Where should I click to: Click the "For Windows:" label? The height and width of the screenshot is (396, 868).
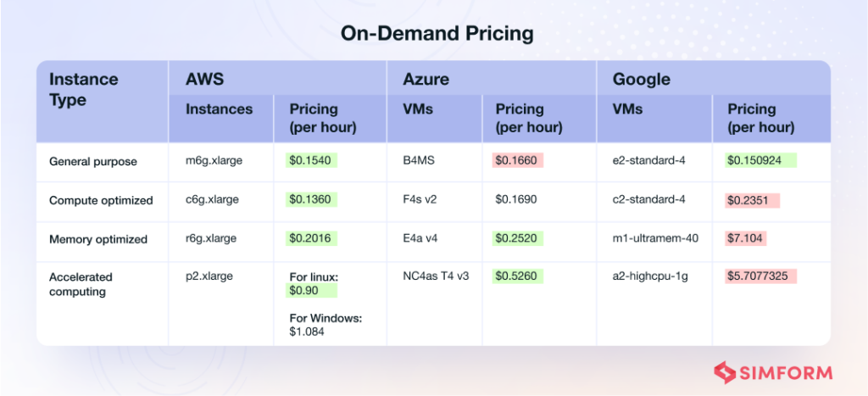coord(326,319)
